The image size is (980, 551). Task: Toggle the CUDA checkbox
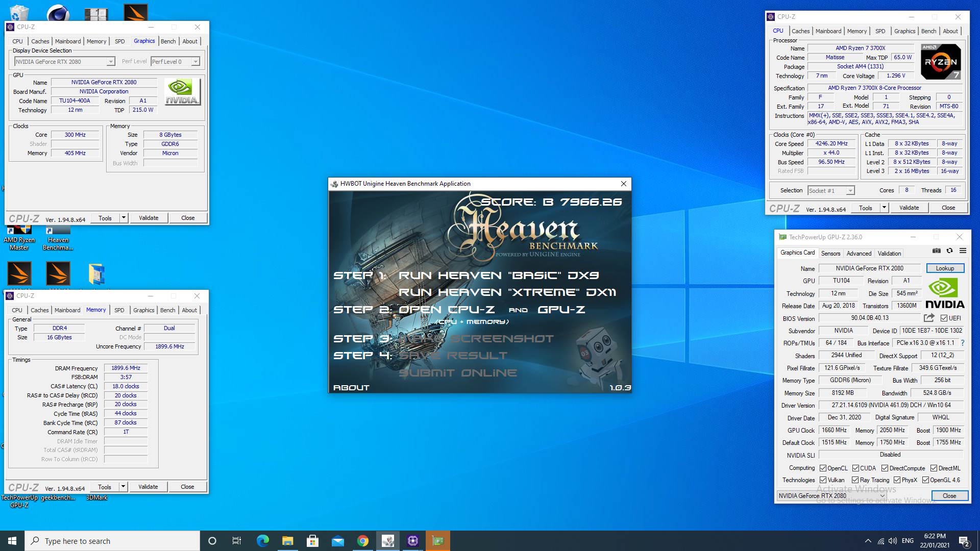(x=855, y=468)
